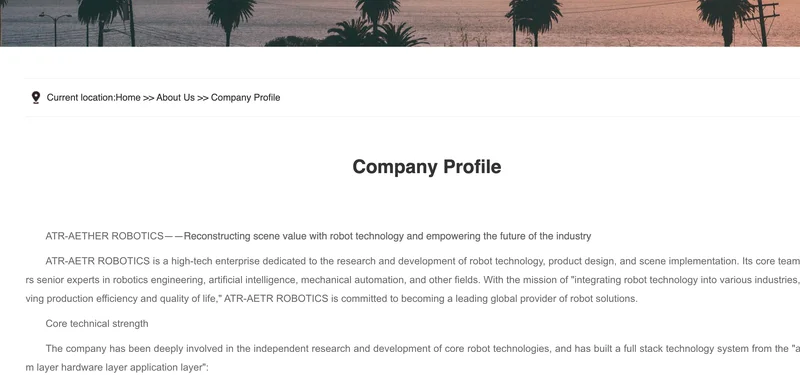Click the line 'rs senior experts in robotics engineering'
Viewport: 800px width, 375px height.
coord(413,280)
